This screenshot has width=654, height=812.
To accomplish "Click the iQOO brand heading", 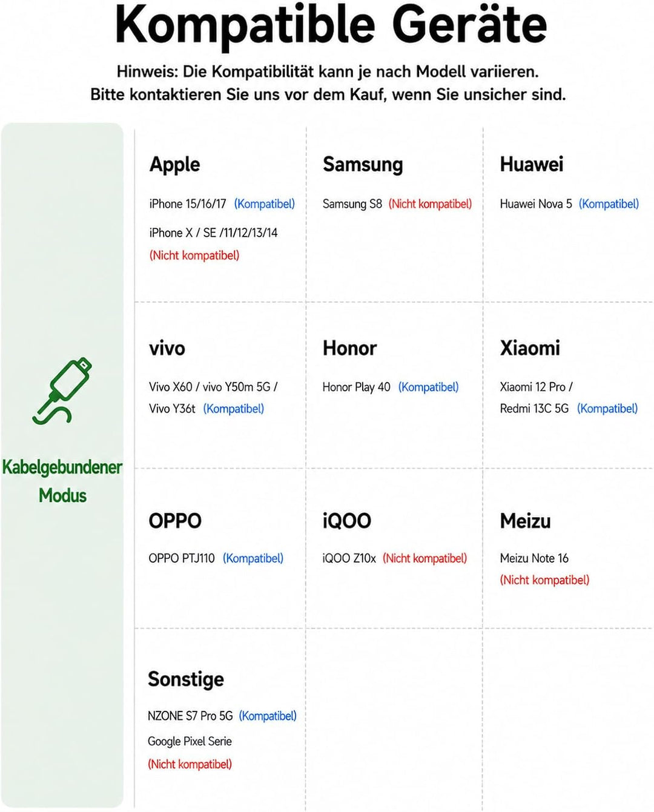I will pyautogui.click(x=347, y=521).
